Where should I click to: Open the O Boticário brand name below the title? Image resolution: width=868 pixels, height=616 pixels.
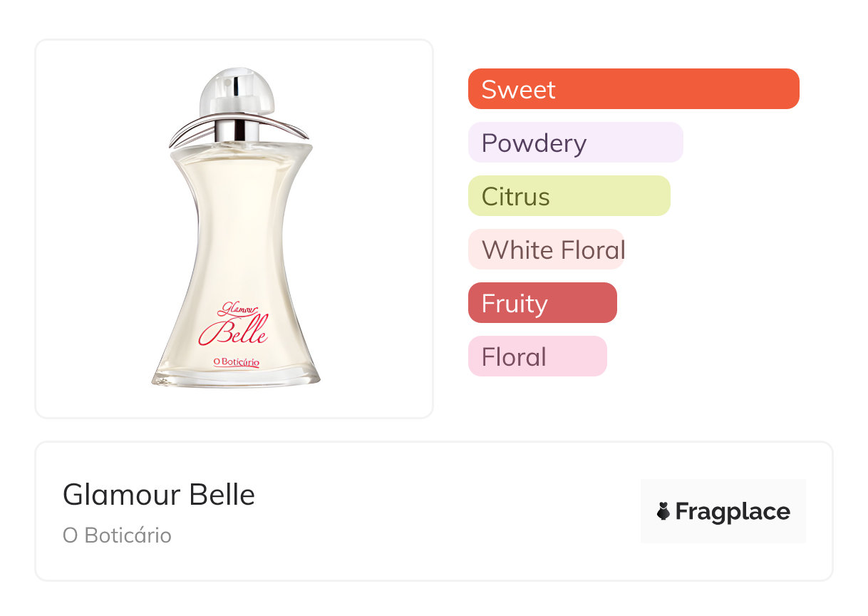117,535
